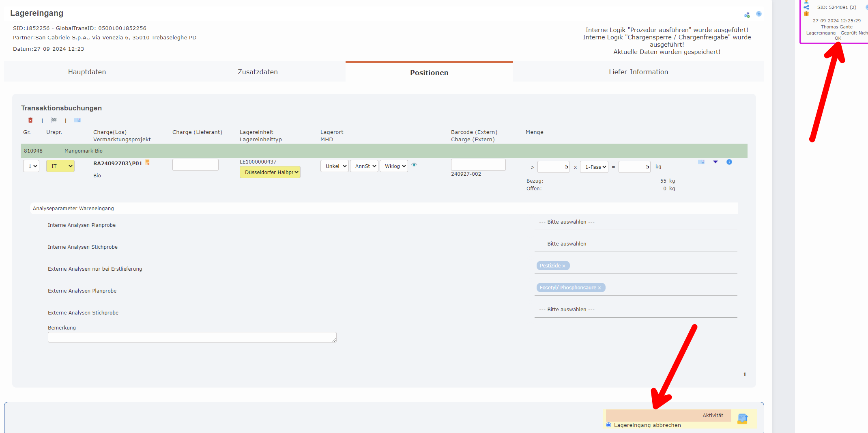Click the orange note icon beside RA24092703\P01

pyautogui.click(x=147, y=163)
